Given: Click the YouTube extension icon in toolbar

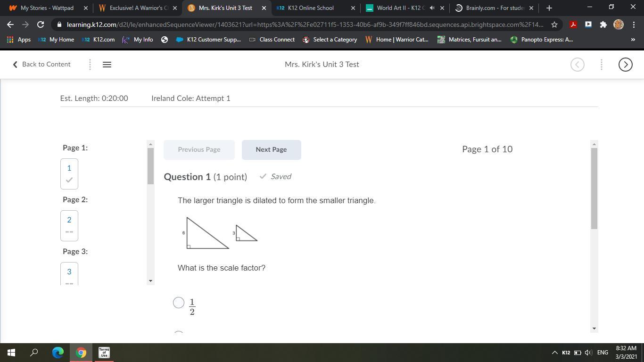Looking at the screenshot, I should 588,25.
